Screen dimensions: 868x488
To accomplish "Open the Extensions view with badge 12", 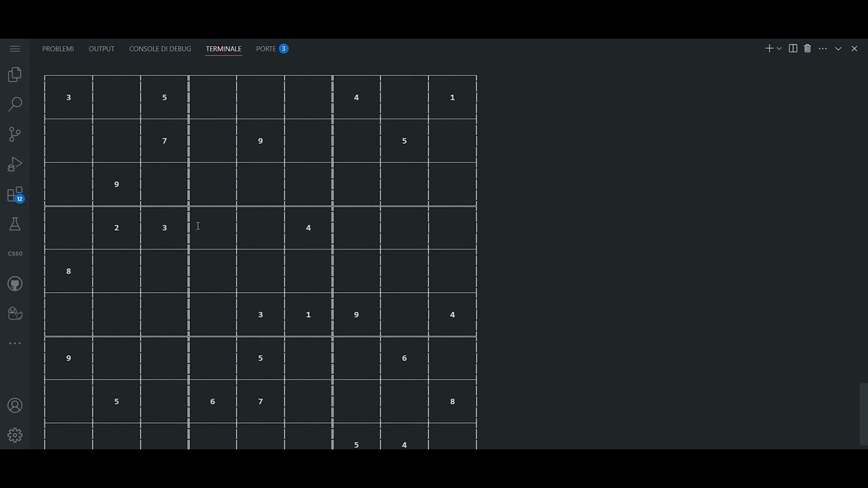I will coord(15,195).
